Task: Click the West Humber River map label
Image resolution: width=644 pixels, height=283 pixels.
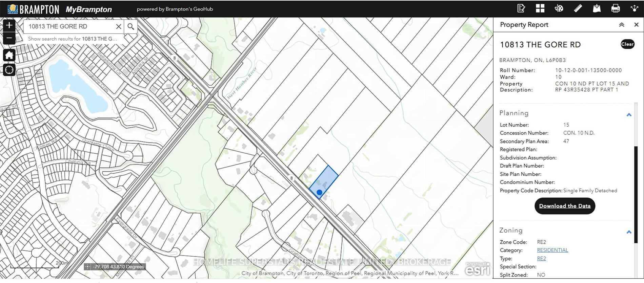Action: pos(242,83)
